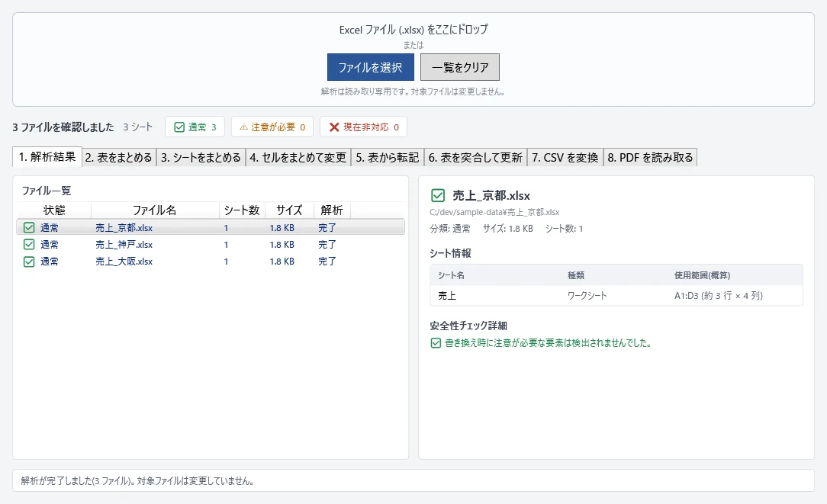Click the 一覧をクリア button
The height and width of the screenshot is (504, 827).
click(x=460, y=67)
